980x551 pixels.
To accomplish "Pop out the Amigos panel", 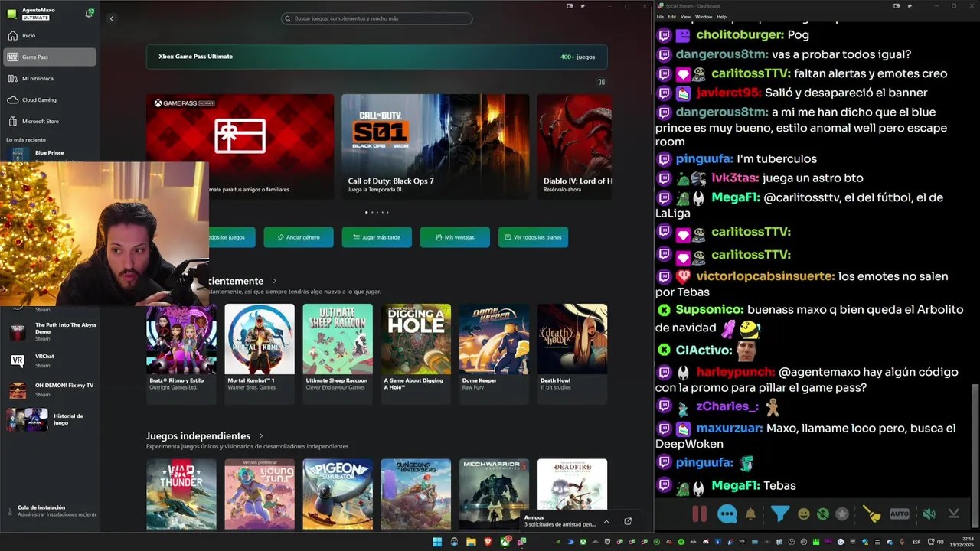I will (628, 521).
